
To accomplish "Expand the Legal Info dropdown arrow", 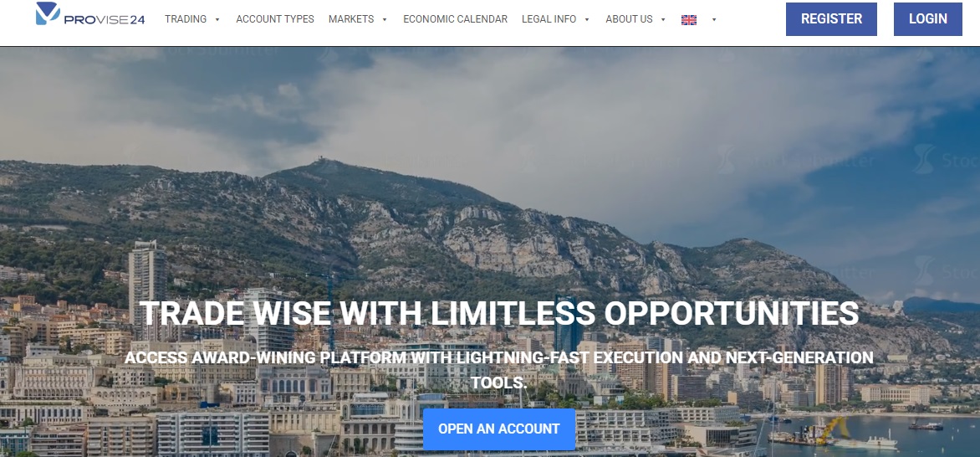I will (587, 20).
